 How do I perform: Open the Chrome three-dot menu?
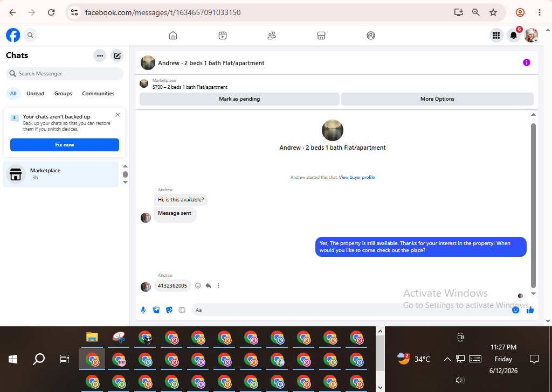[x=539, y=13]
